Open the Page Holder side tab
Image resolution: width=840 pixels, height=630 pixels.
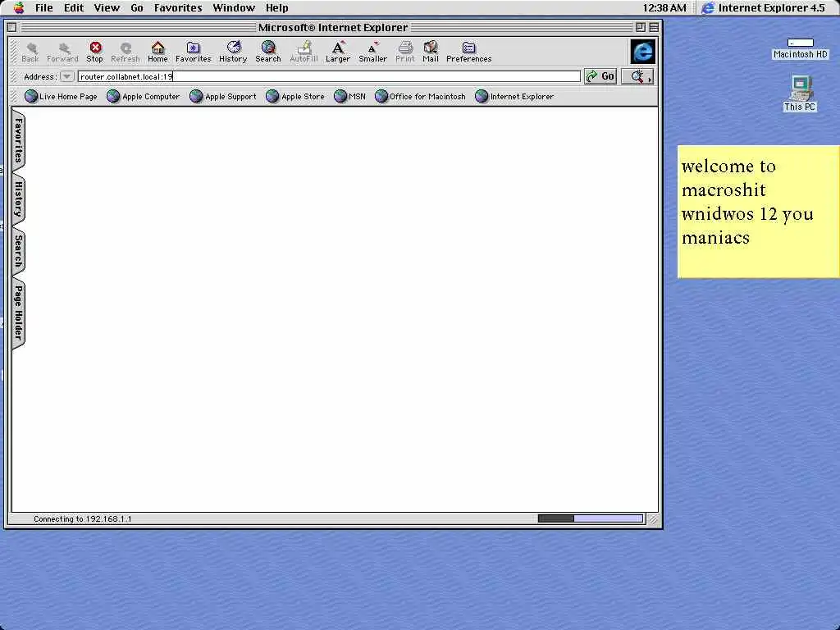tap(18, 313)
